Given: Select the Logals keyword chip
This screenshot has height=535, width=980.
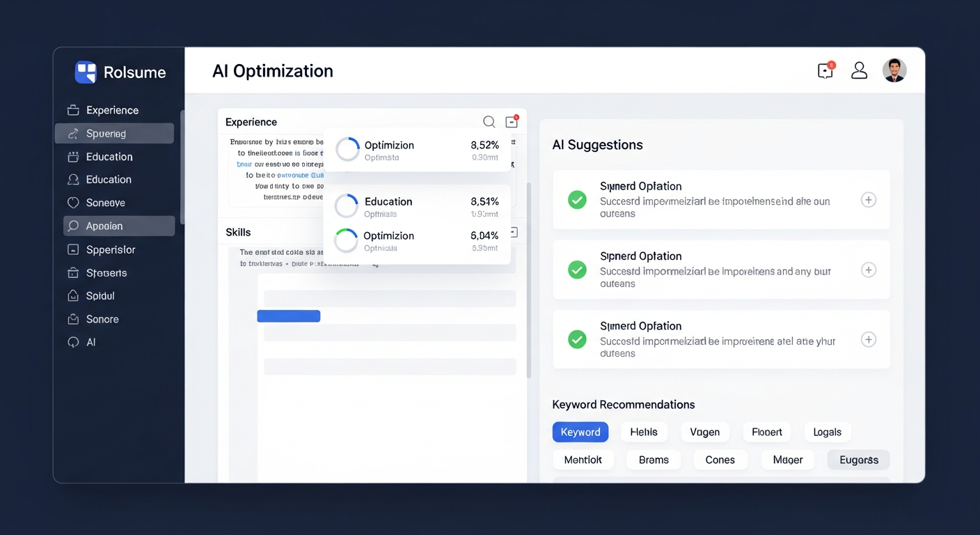Looking at the screenshot, I should tap(828, 432).
